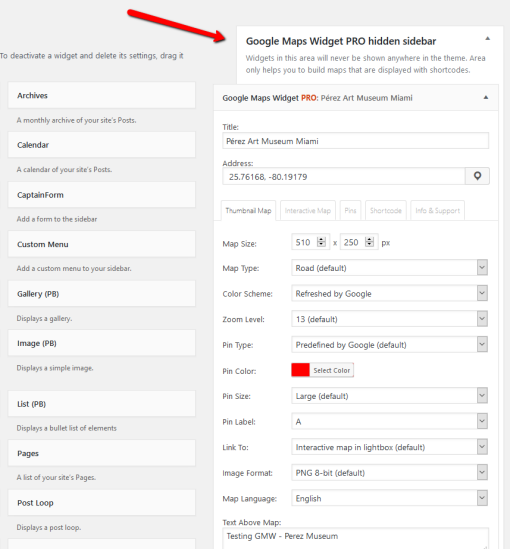Select the Custom Menu widget
Screen dimensions: 510x549
pyautogui.click(x=102, y=244)
